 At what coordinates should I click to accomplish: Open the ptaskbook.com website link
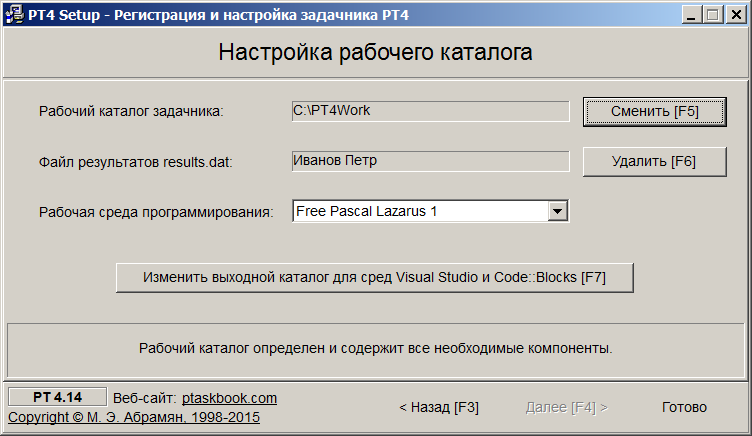click(229, 398)
